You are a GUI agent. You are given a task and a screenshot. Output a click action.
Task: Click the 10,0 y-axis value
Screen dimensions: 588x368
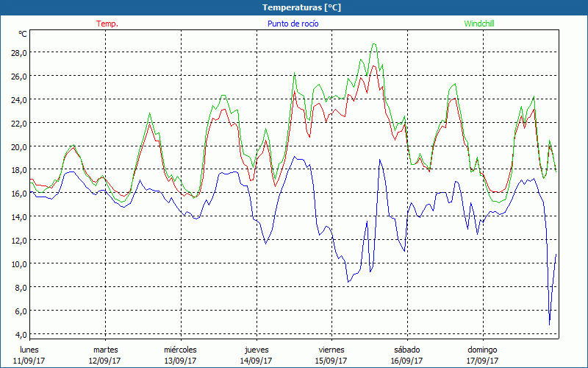[18, 263]
